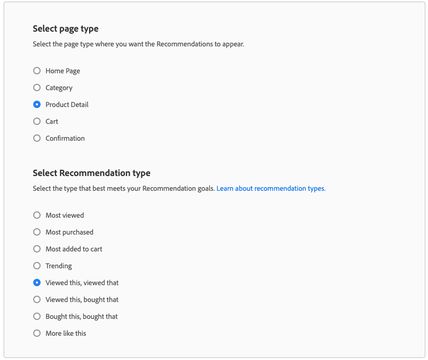Select the Confirmation page type
This screenshot has width=428, height=360.
[x=37, y=138]
